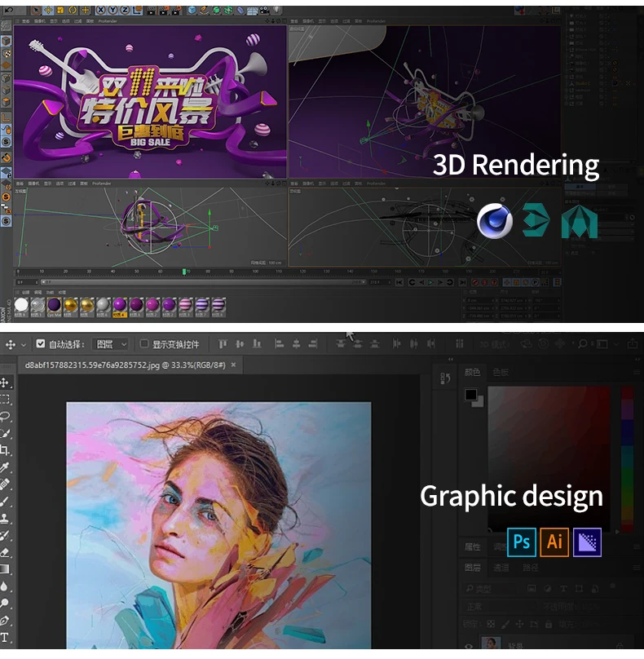This screenshot has width=644, height=659.
Task: Click the Cube primitive icon
Action: 192,10
